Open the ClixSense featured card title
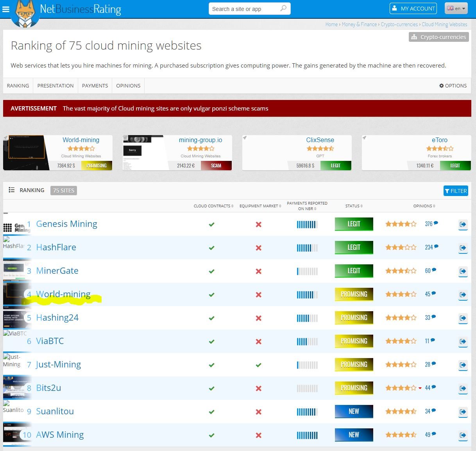Image resolution: width=476 pixels, height=451 pixels. coord(320,140)
